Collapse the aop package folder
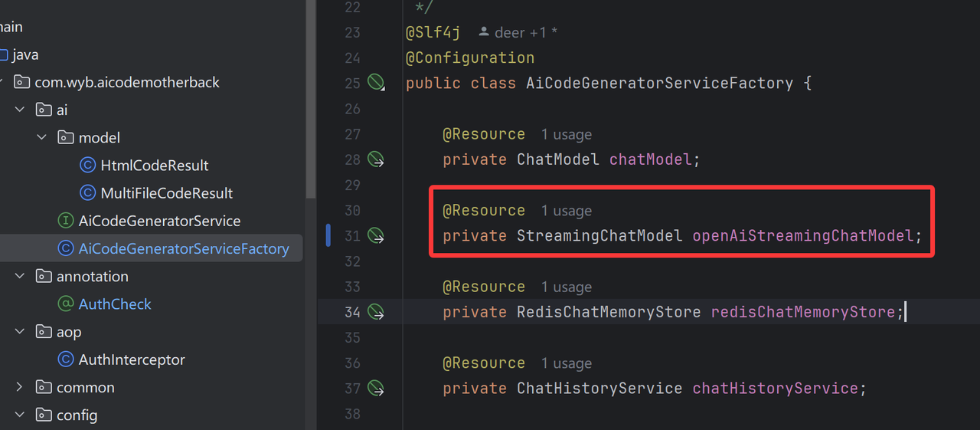 tap(20, 332)
